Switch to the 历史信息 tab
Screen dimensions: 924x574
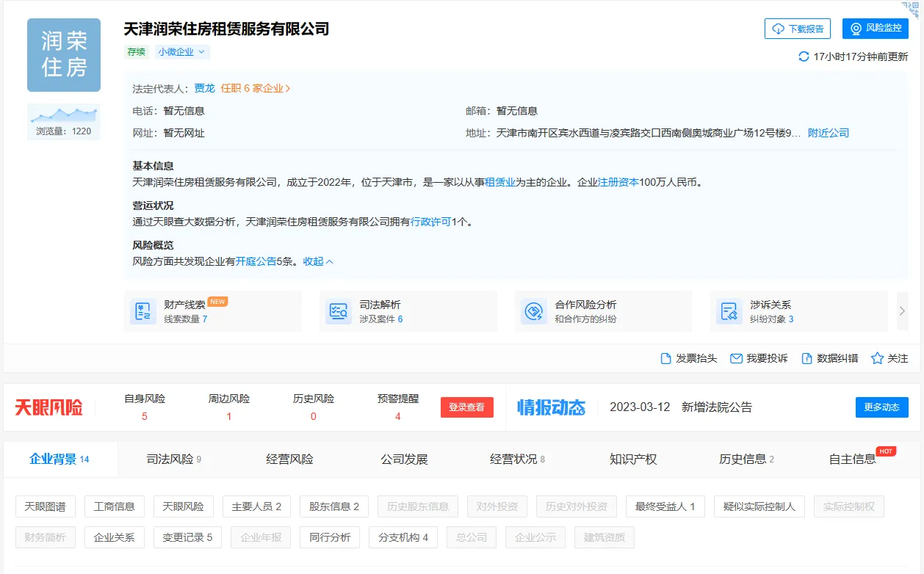coord(747,459)
